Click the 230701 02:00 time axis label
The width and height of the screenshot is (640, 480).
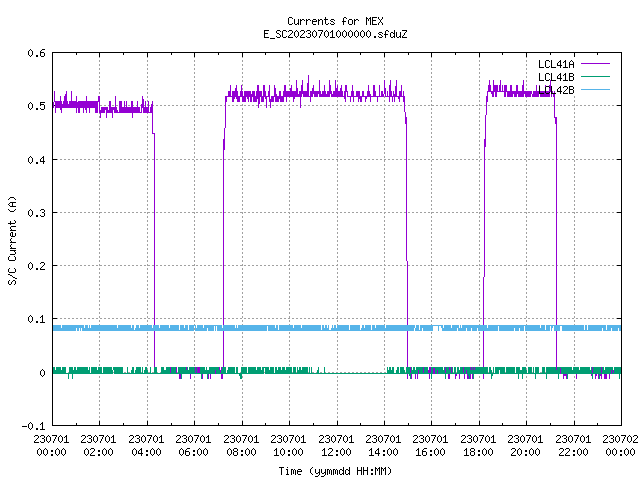point(98,445)
